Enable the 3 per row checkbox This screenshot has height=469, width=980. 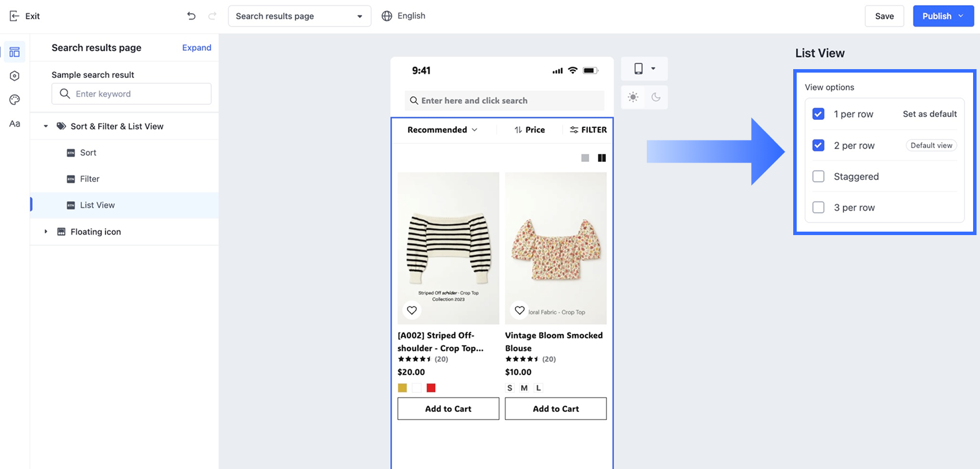[818, 207]
